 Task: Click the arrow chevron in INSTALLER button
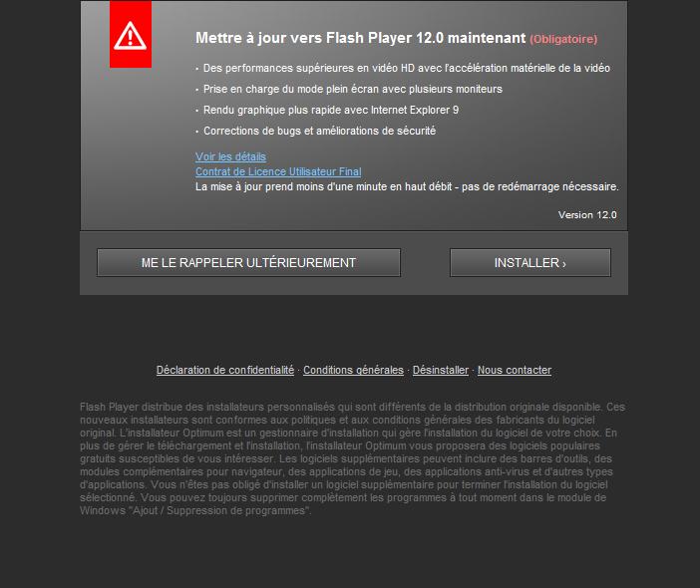[564, 264]
